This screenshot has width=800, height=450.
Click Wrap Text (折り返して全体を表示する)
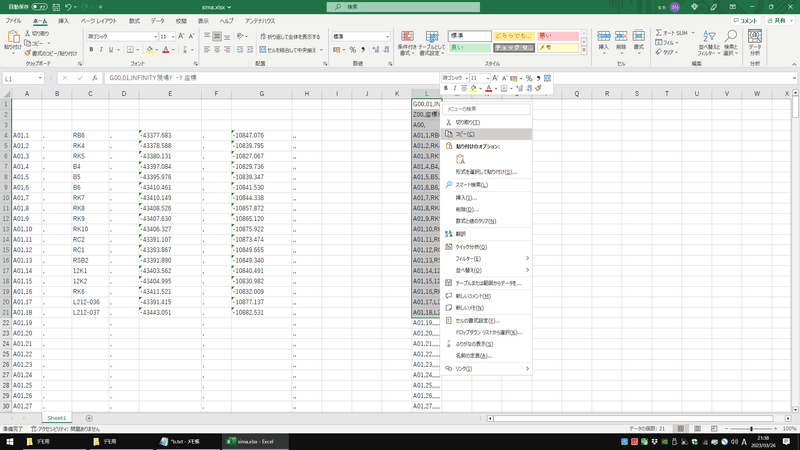(290, 36)
